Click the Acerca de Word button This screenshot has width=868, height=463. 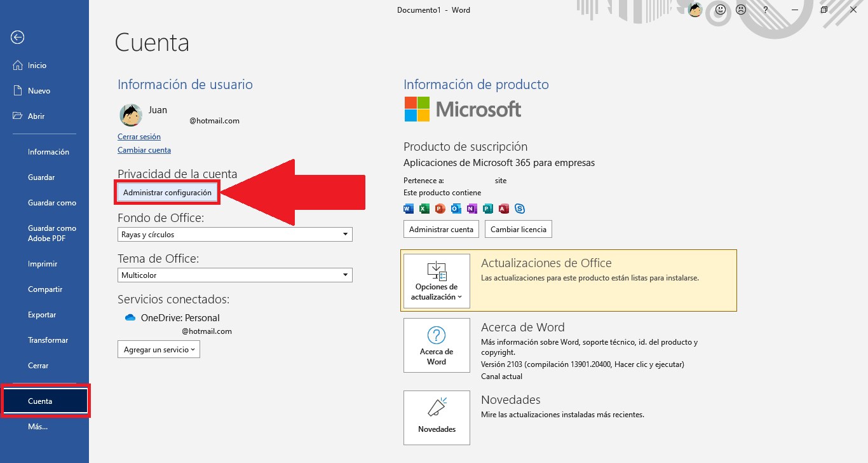click(437, 345)
